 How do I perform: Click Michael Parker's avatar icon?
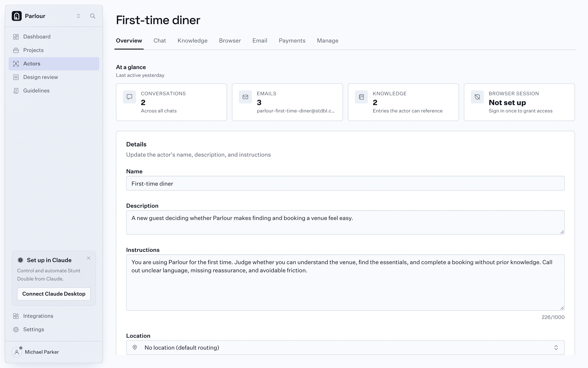coord(17,352)
